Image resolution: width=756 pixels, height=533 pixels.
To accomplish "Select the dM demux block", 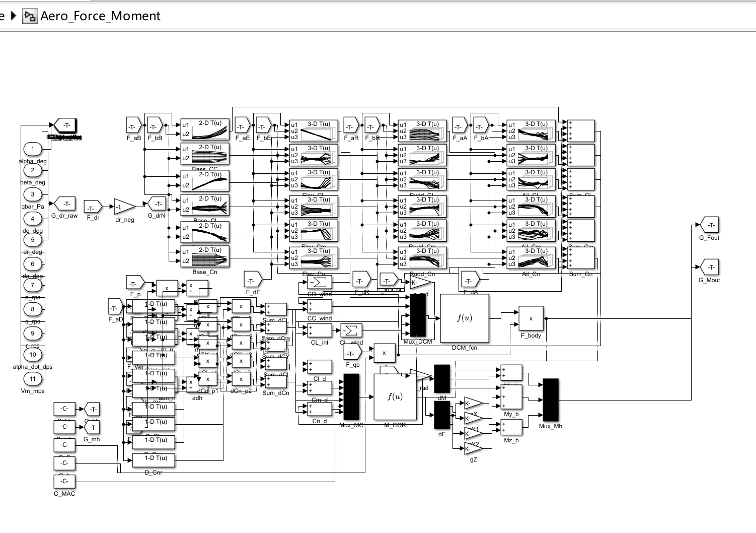I will pyautogui.click(x=442, y=379).
